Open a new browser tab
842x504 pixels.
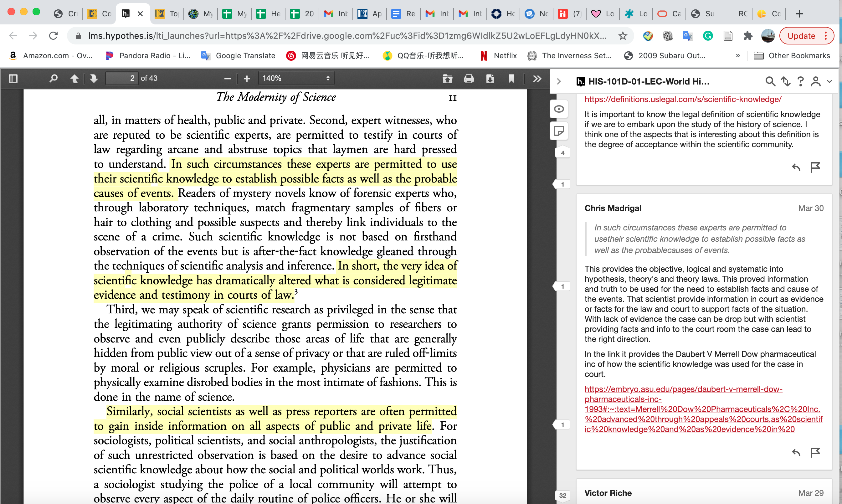click(799, 14)
